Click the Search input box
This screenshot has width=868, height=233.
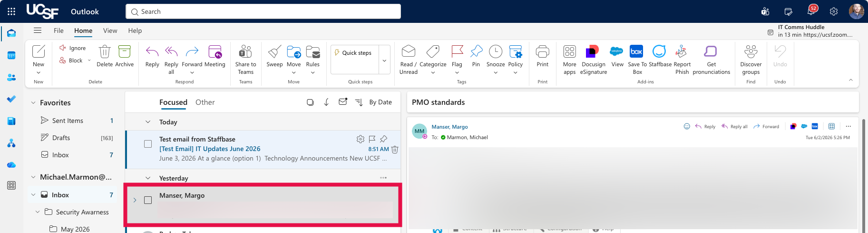[263, 11]
